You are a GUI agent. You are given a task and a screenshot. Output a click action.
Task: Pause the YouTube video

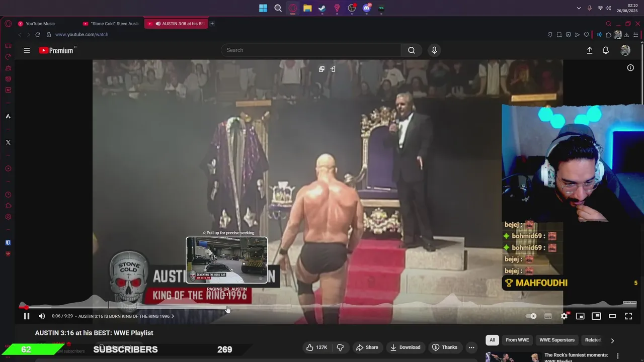tap(27, 316)
